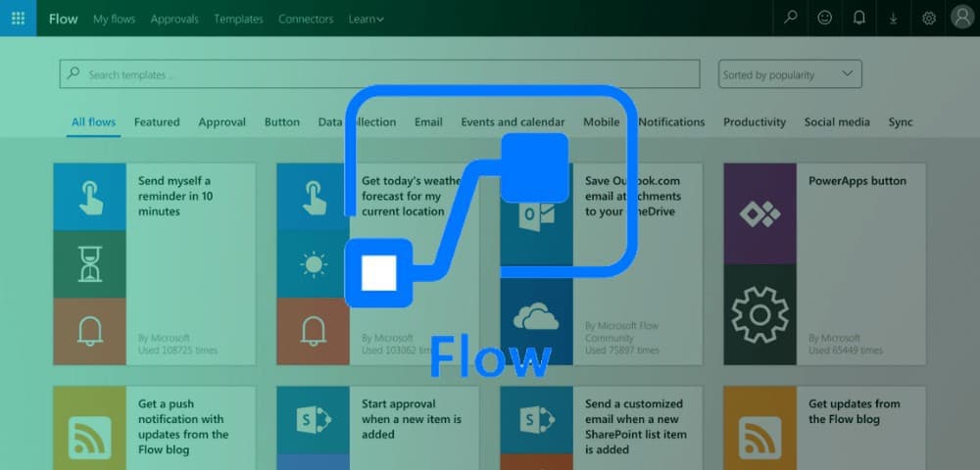Open the feedback smiley icon
The width and height of the screenshot is (980, 470).
[825, 18]
